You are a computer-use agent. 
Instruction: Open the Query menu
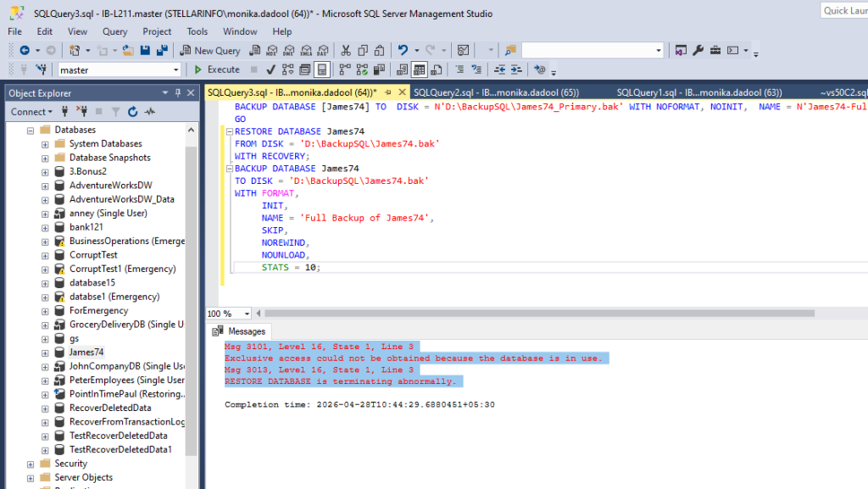coord(114,31)
